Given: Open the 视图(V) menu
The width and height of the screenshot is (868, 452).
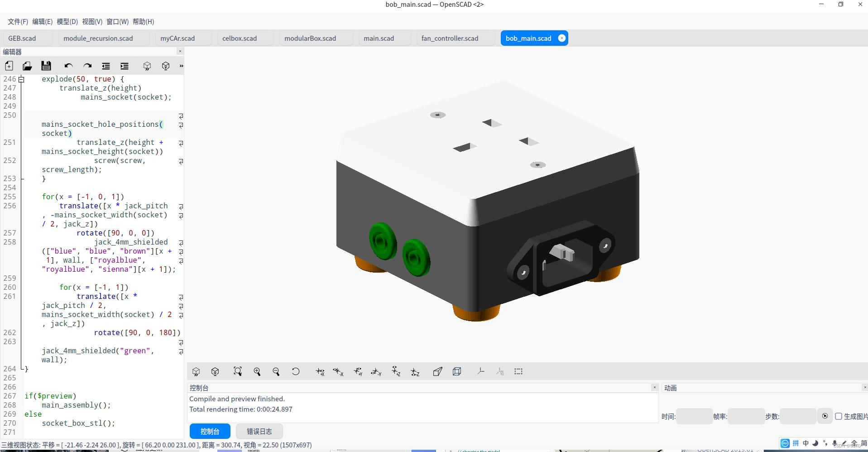Looking at the screenshot, I should click(92, 21).
